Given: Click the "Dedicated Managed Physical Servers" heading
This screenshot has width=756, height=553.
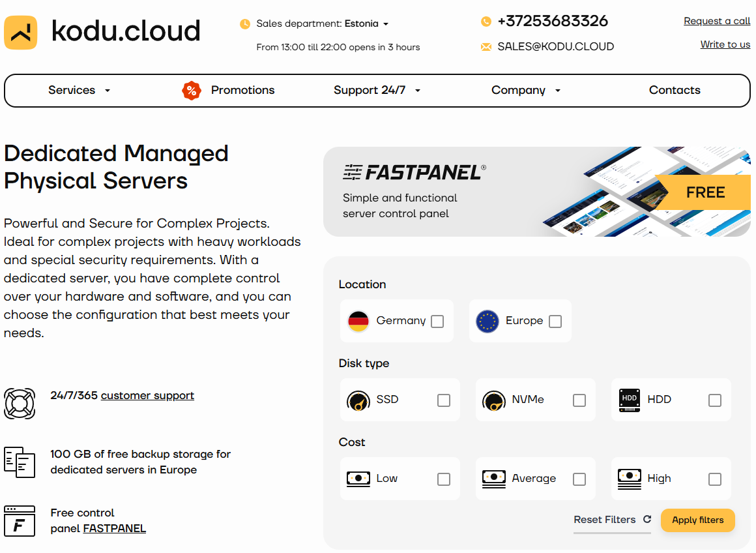Looking at the screenshot, I should [x=116, y=167].
